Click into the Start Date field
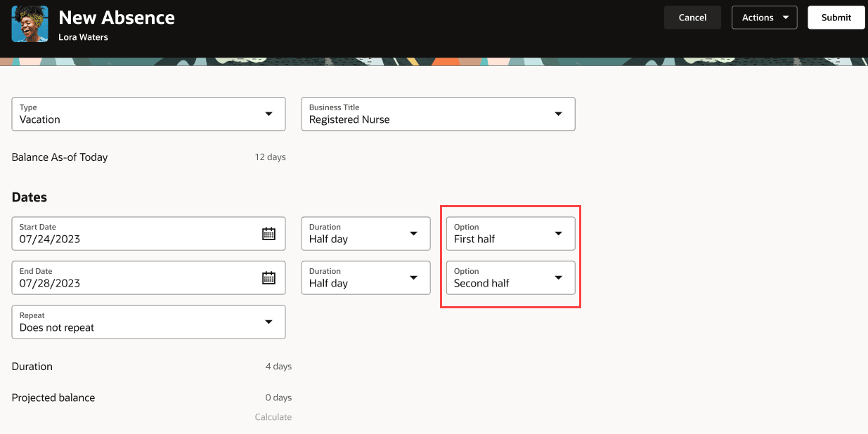Image resolution: width=868 pixels, height=434 pixels. [134, 239]
